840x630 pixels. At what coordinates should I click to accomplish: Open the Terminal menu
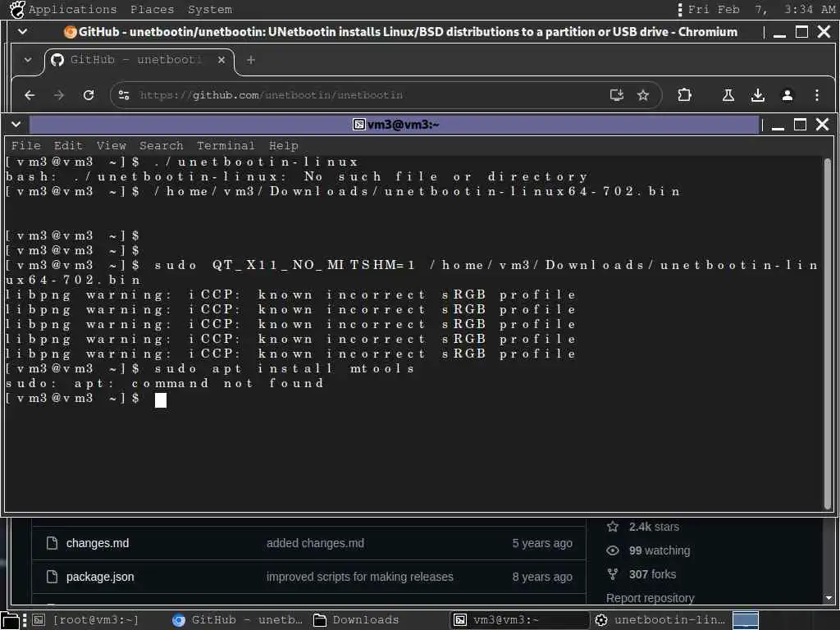click(226, 146)
